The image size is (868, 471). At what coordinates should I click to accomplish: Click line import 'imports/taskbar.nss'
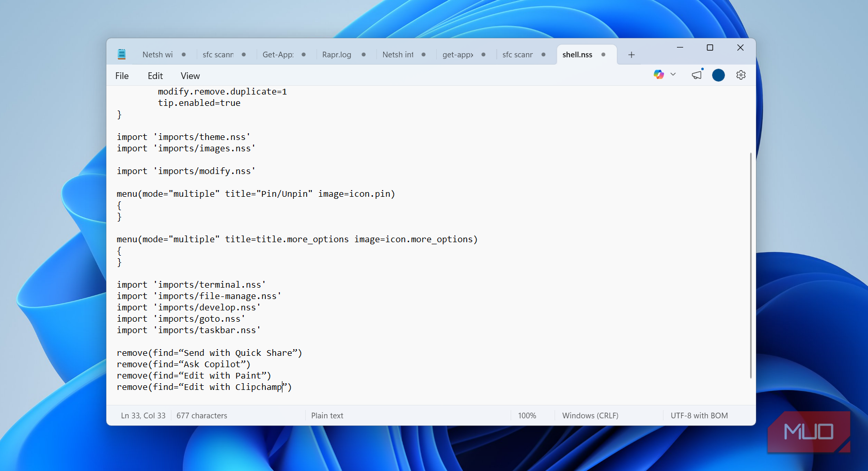click(x=188, y=330)
